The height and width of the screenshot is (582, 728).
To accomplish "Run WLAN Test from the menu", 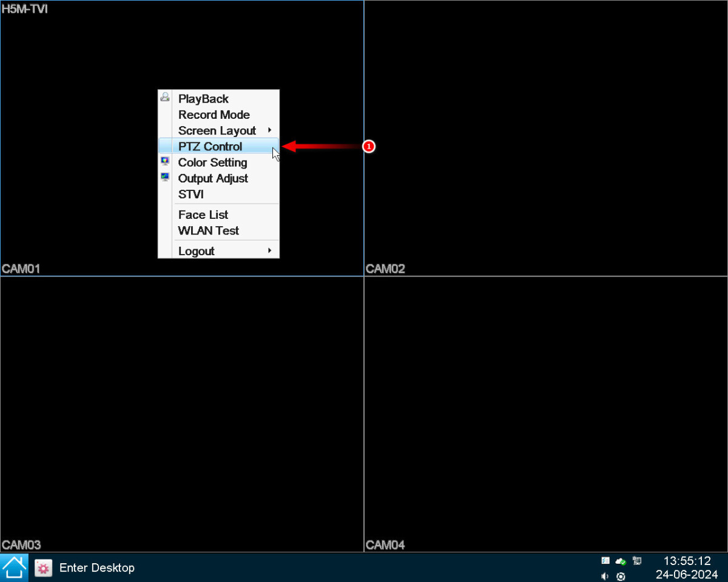I will pos(208,230).
